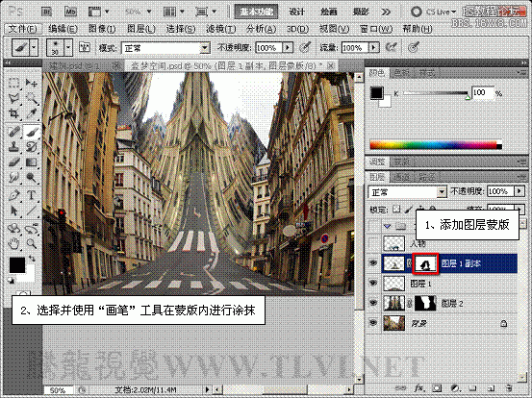This screenshot has height=398, width=532.
Task: Click the fx layer style icon
Action: [420, 387]
